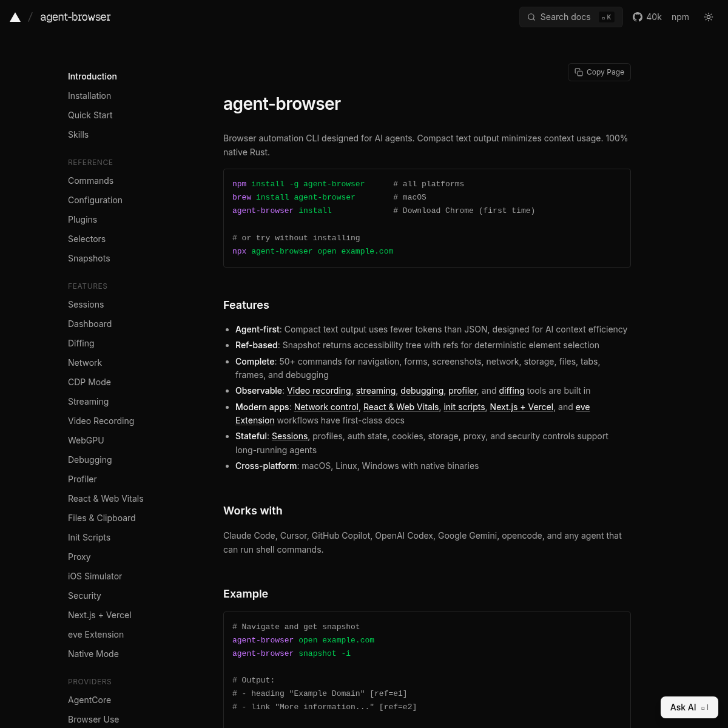Follow the diffing link in the features list
This screenshot has width=728, height=728.
pyautogui.click(x=511, y=391)
